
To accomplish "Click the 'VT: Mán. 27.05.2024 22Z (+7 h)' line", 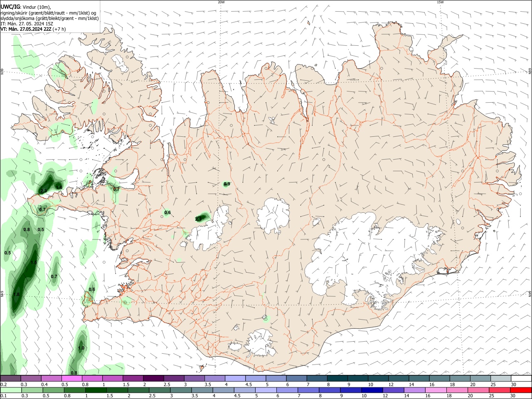I will click(x=33, y=30).
